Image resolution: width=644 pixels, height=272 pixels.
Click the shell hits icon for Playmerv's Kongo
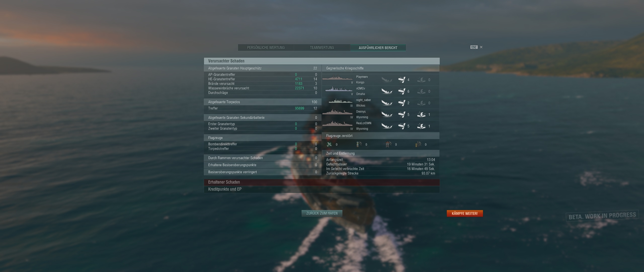pyautogui.click(x=402, y=80)
